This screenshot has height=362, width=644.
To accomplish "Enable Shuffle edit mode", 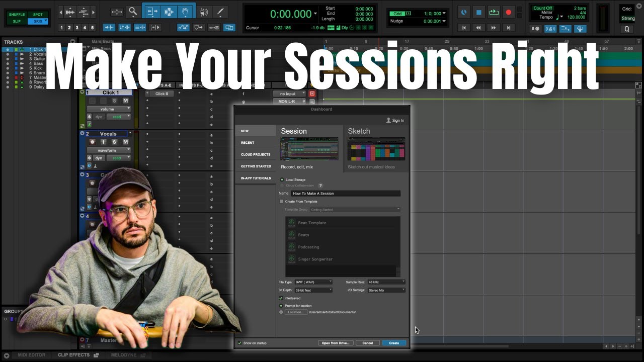I will (x=17, y=15).
